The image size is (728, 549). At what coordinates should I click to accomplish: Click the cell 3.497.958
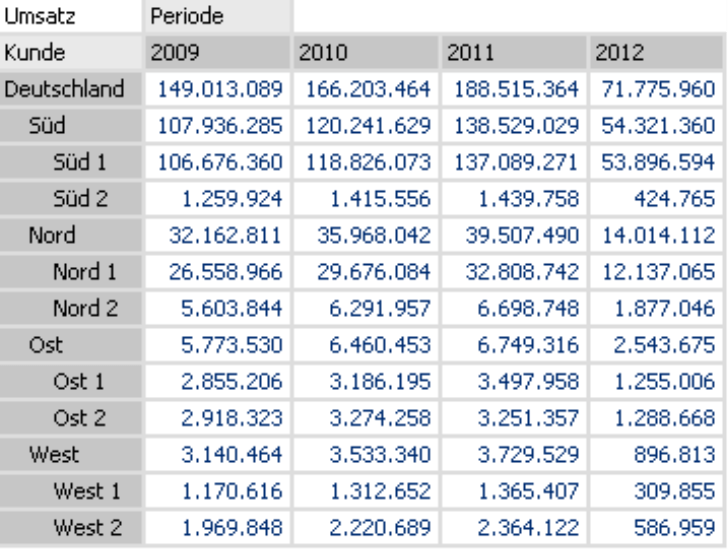[514, 381]
